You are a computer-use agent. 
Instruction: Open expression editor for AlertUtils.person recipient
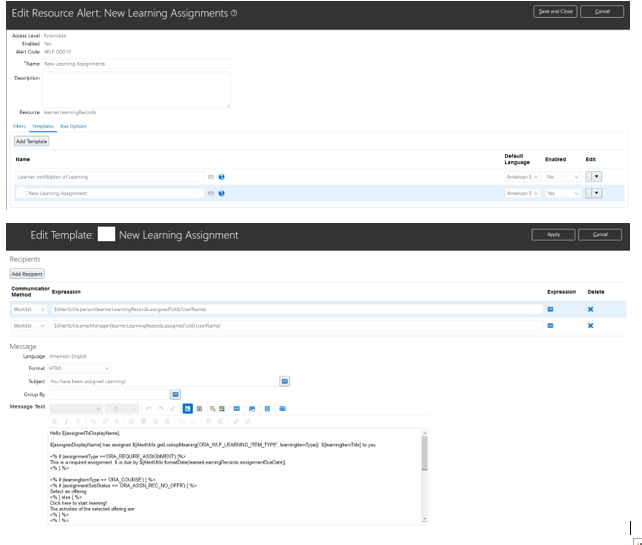550,309
